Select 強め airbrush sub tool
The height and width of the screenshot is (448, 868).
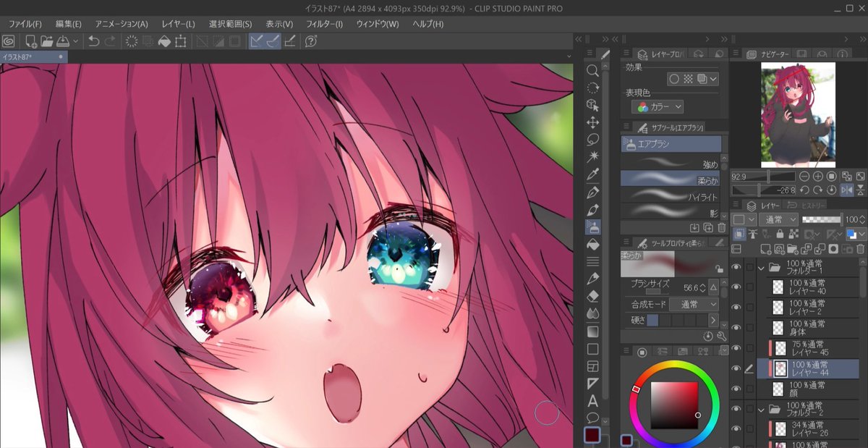point(671,164)
